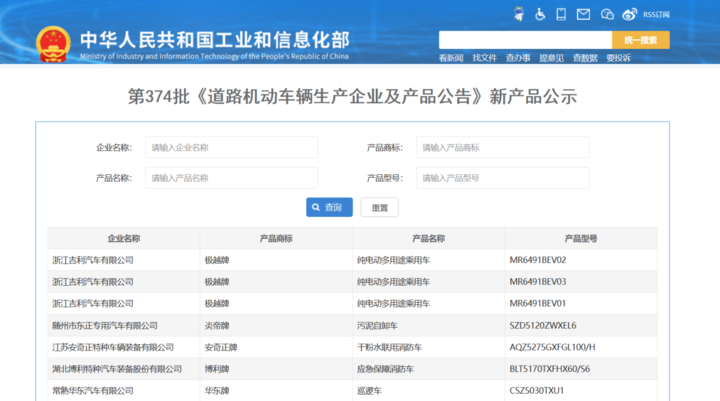720x401 pixels.
Task: Open the WeChat icon in header
Action: pos(607,14)
